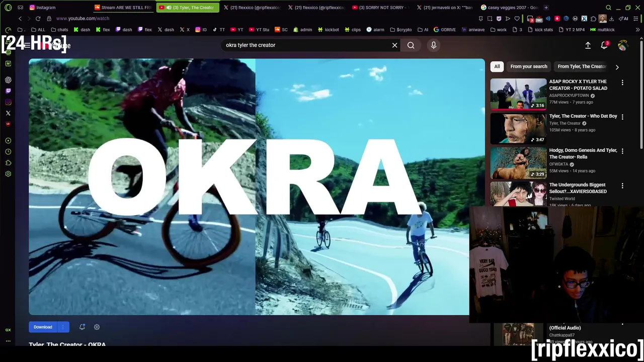Reload the current page

coord(38,19)
